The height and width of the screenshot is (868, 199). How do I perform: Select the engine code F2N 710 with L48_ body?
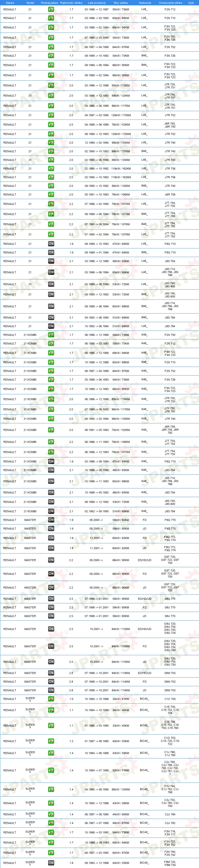tap(170, 18)
